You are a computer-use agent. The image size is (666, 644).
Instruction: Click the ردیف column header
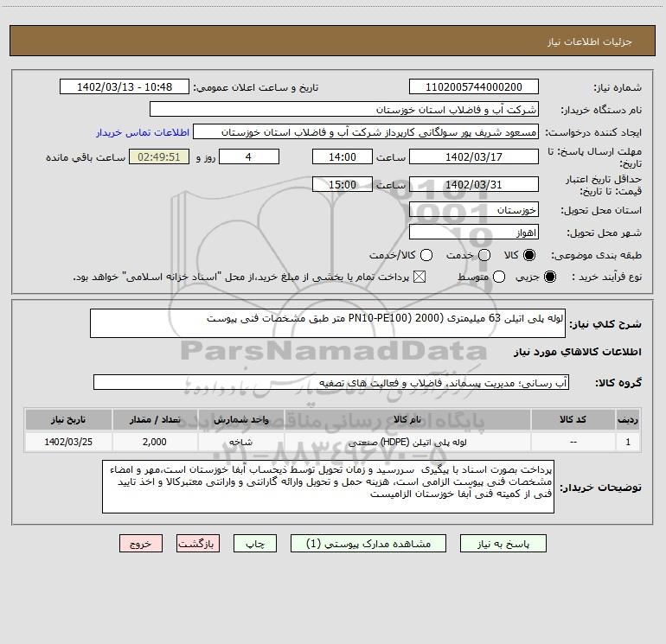pos(628,420)
